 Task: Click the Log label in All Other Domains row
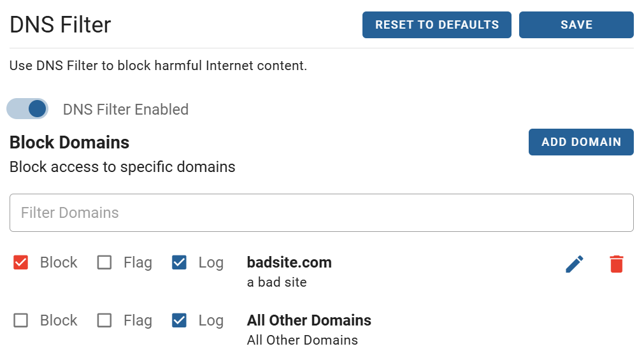click(x=211, y=320)
